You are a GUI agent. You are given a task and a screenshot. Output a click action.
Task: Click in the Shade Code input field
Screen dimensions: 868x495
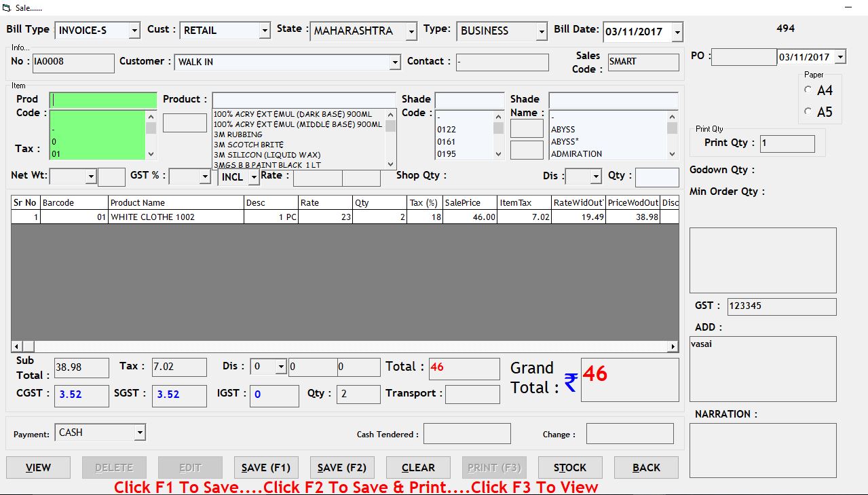coord(470,100)
